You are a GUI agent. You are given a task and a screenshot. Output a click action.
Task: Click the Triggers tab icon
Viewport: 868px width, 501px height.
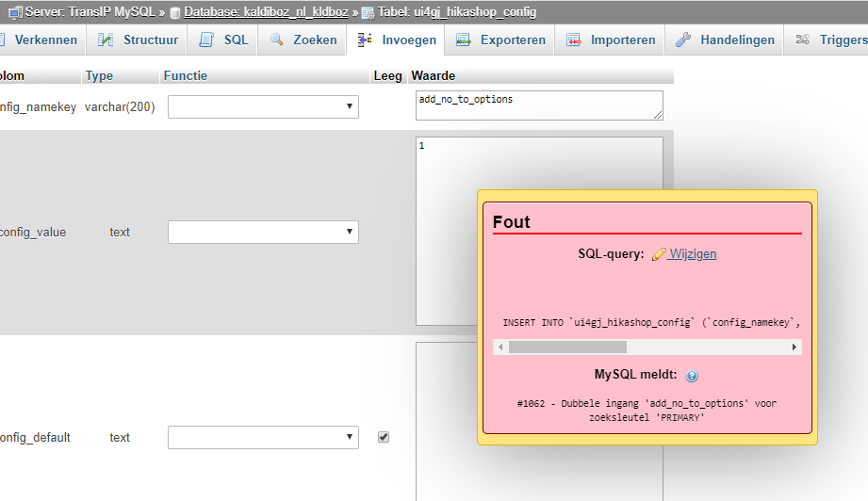803,40
